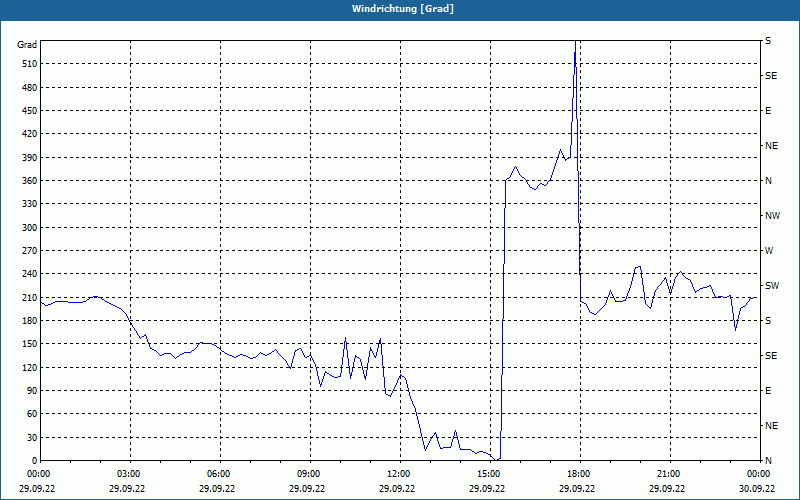Select the E compass label on the 90 gridline
The image size is (800, 500).
[768, 391]
